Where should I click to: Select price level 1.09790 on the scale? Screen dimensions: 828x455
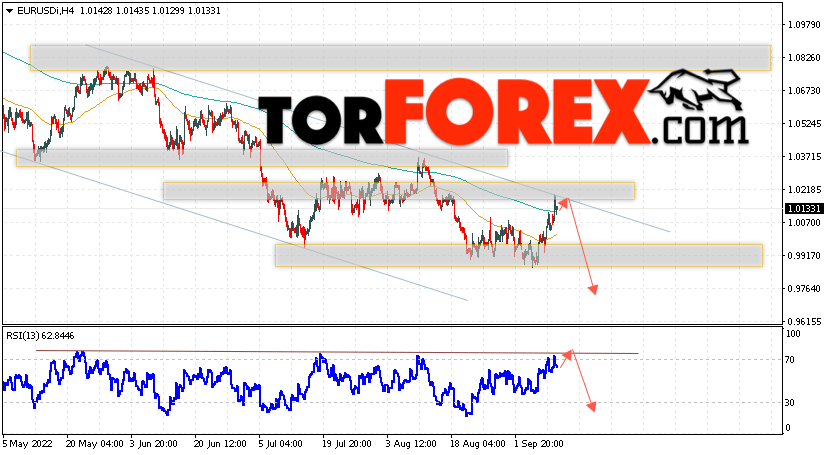tap(804, 25)
